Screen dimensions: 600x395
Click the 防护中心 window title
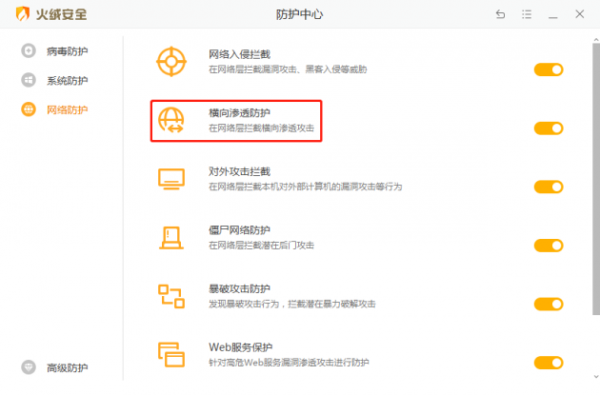coord(300,15)
